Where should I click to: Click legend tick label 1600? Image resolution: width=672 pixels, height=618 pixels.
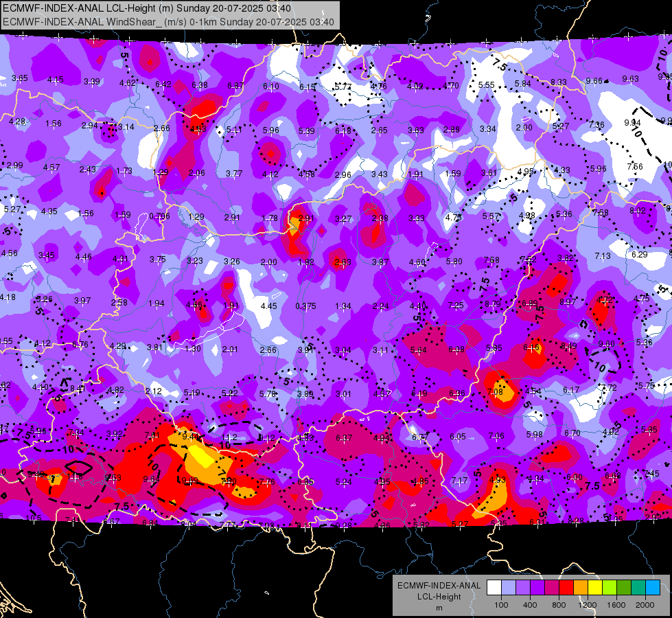pos(616,605)
